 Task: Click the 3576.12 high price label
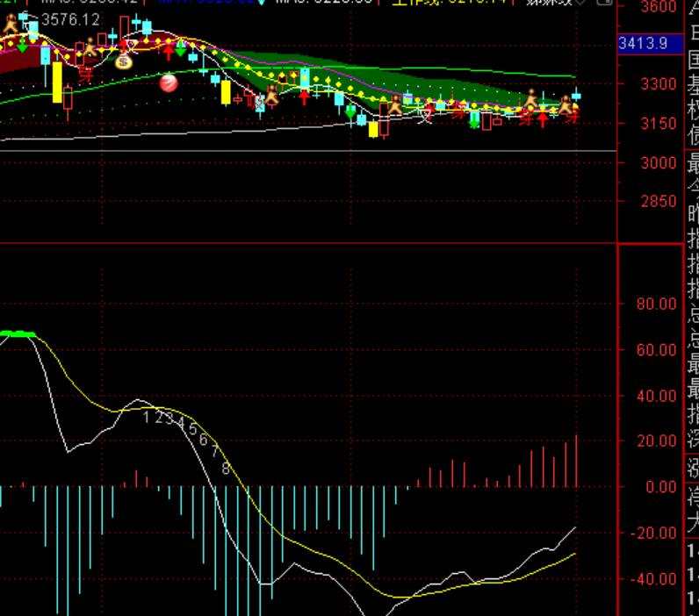coord(70,19)
